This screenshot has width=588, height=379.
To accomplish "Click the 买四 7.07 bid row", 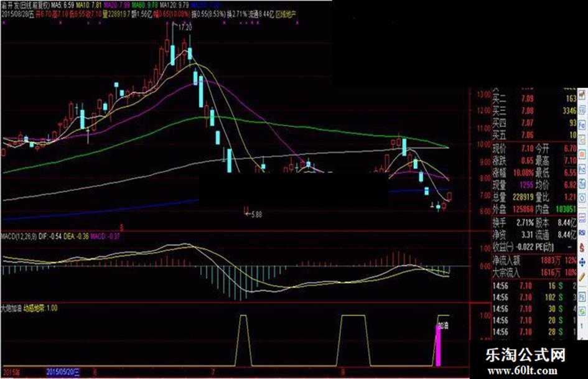I will [x=534, y=123].
